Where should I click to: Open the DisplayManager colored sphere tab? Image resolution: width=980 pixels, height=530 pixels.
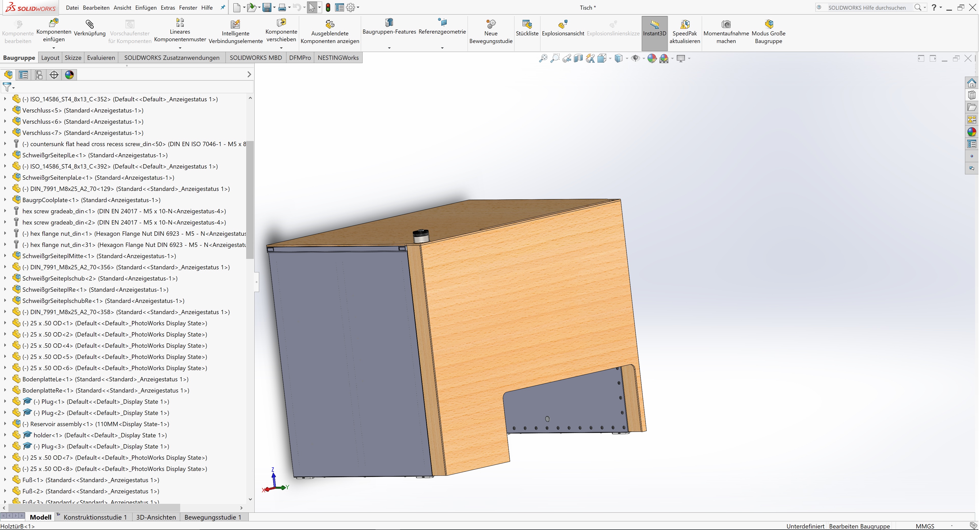tap(69, 75)
